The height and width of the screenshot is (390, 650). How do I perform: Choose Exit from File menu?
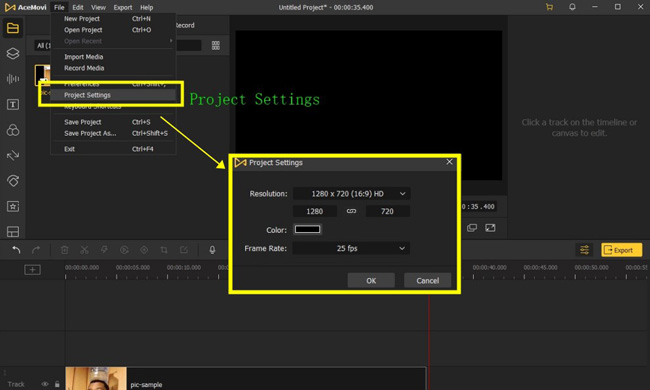point(113,149)
